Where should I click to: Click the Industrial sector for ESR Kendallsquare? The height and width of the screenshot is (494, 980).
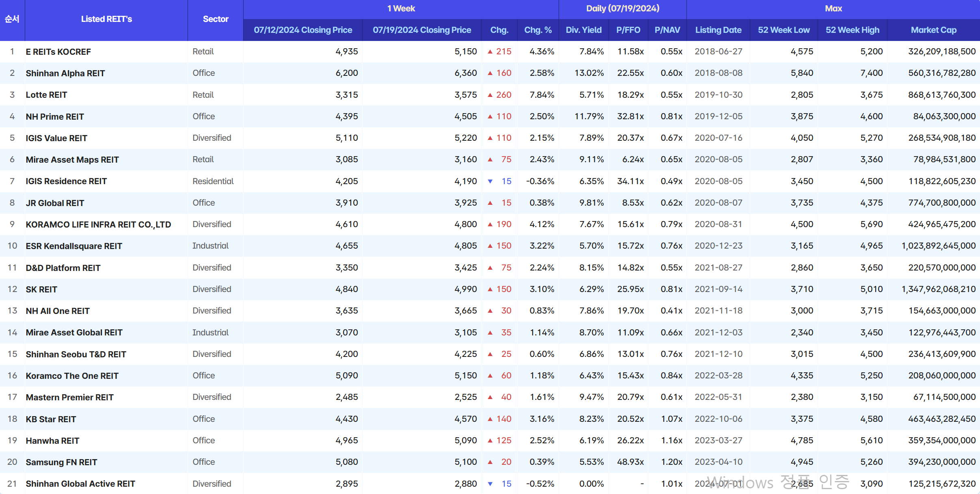coord(210,246)
